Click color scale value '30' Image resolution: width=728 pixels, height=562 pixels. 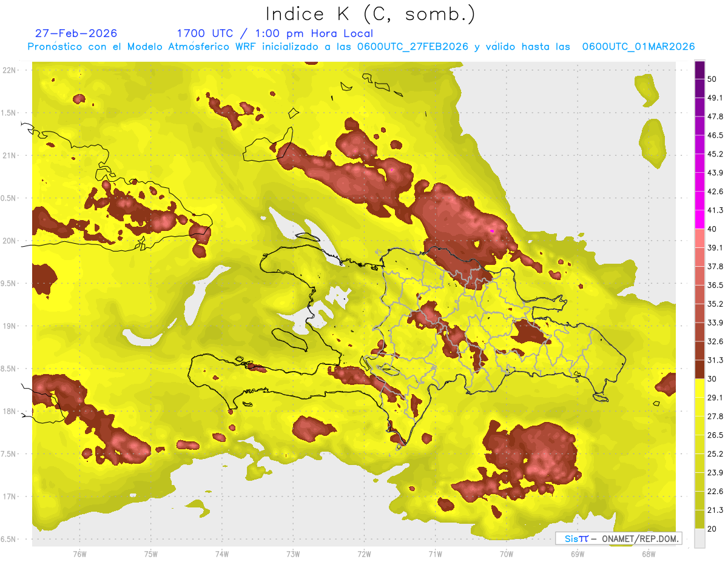(x=712, y=379)
